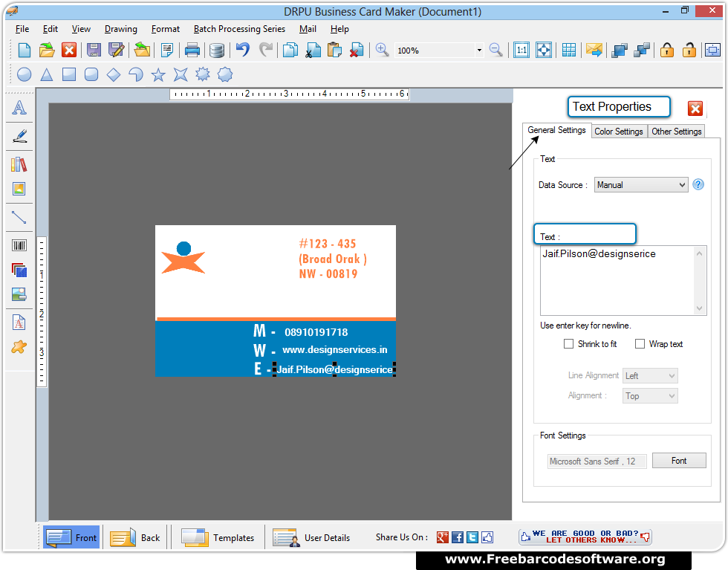This screenshot has width=728, height=570.
Task: Click the Print icon in toolbar
Action: click(x=192, y=51)
